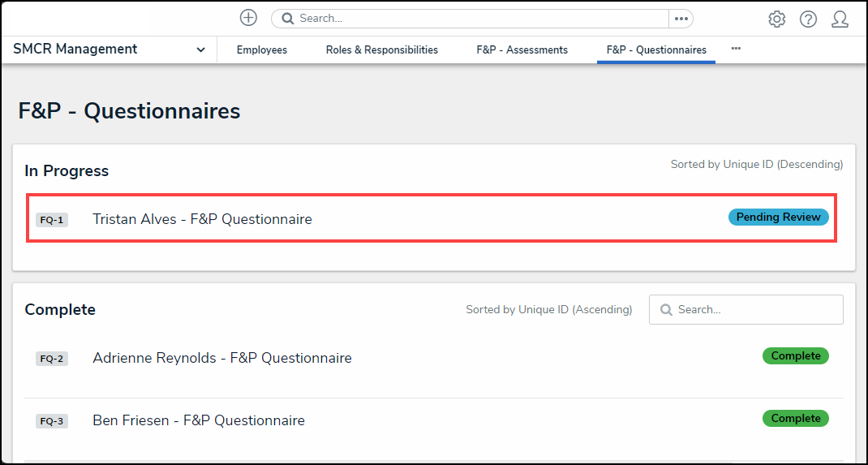
Task: Click the Pending Review status badge
Action: (x=779, y=217)
